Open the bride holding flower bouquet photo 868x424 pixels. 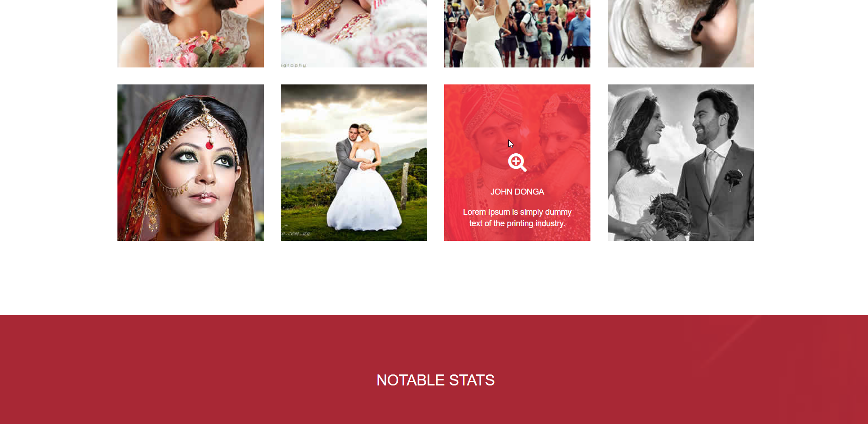click(x=190, y=33)
